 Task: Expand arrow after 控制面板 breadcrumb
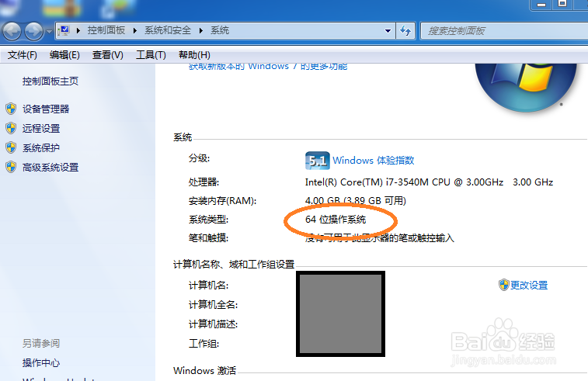point(134,31)
